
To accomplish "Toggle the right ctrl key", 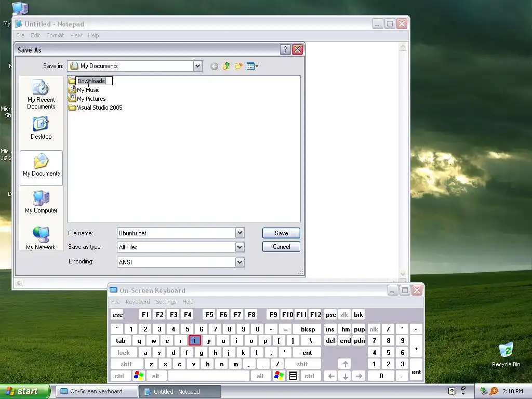I will point(310,376).
